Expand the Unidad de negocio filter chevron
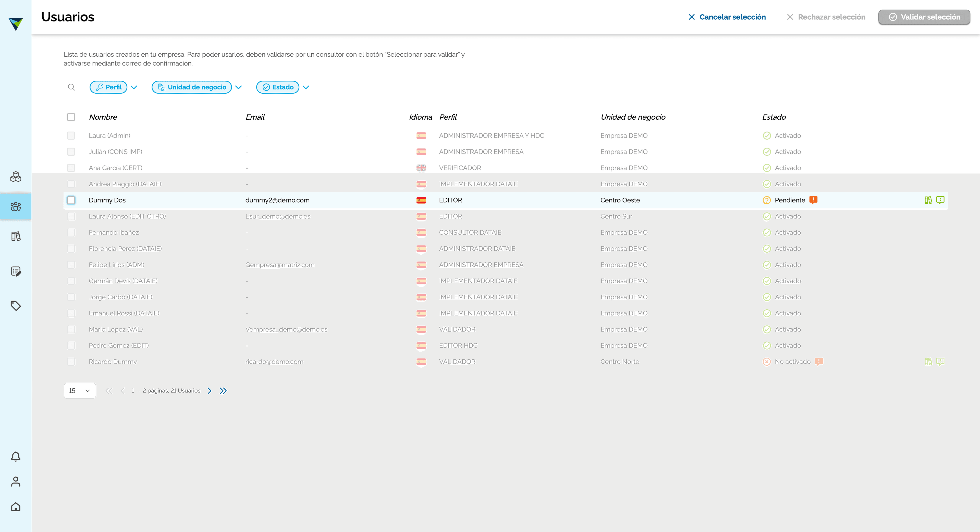980x532 pixels. coord(239,88)
